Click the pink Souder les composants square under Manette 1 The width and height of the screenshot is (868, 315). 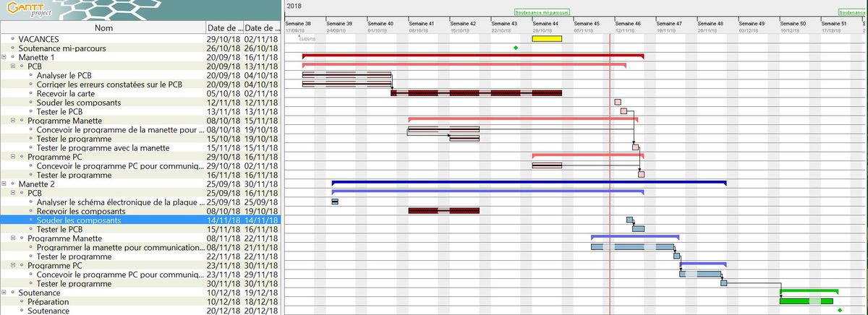pos(618,102)
